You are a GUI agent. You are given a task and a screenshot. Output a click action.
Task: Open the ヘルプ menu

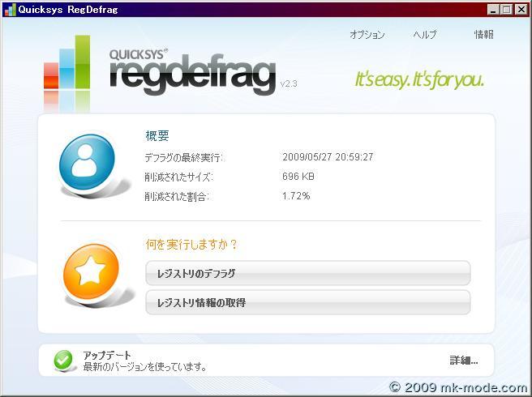point(424,35)
